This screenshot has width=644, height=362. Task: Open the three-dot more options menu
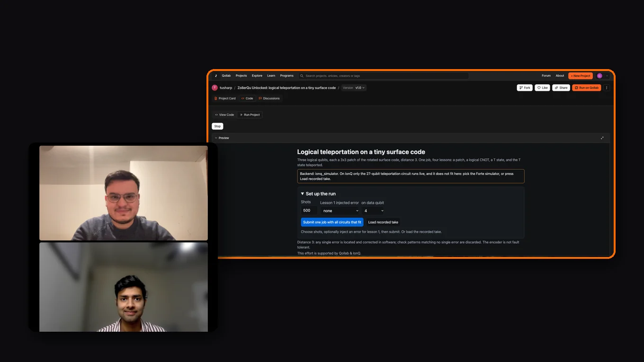pyautogui.click(x=607, y=88)
